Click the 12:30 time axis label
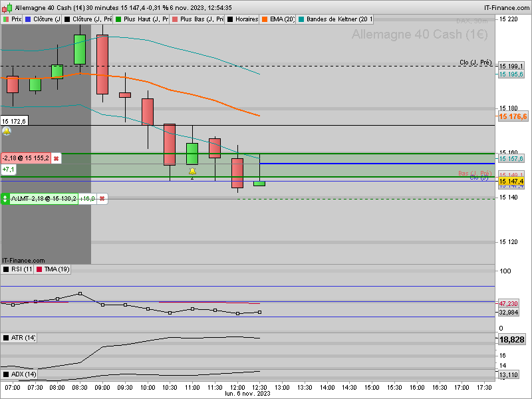Screen dimensions: 532x399 point(259,387)
